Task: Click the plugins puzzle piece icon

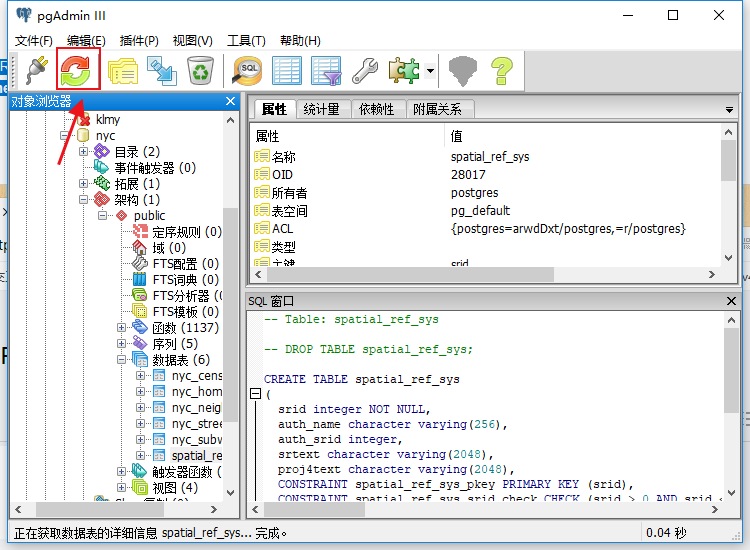Action: coord(405,70)
